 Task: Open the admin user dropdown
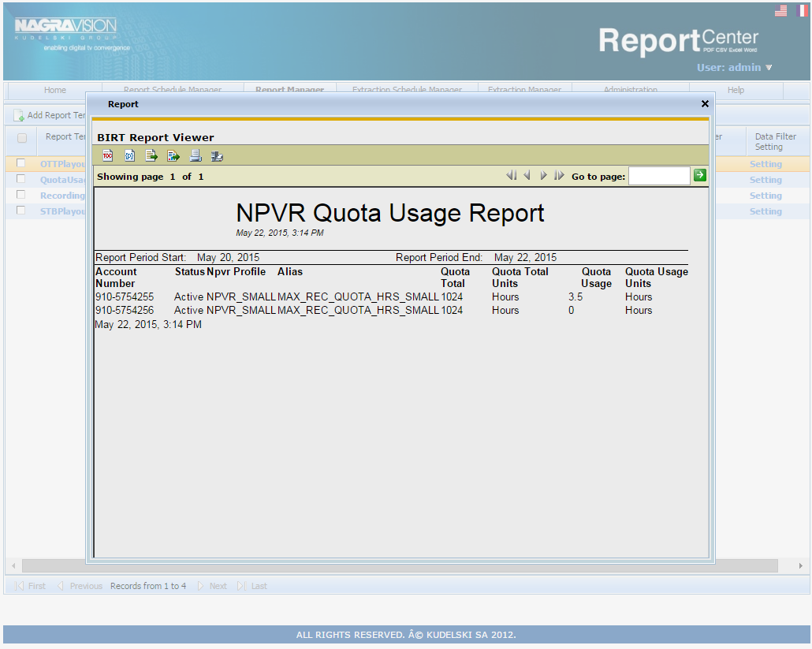[x=729, y=68]
